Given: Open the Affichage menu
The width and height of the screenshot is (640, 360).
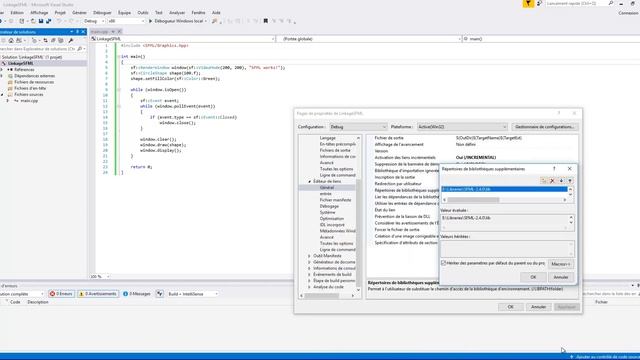Looking at the screenshot, I should click(x=39, y=13).
